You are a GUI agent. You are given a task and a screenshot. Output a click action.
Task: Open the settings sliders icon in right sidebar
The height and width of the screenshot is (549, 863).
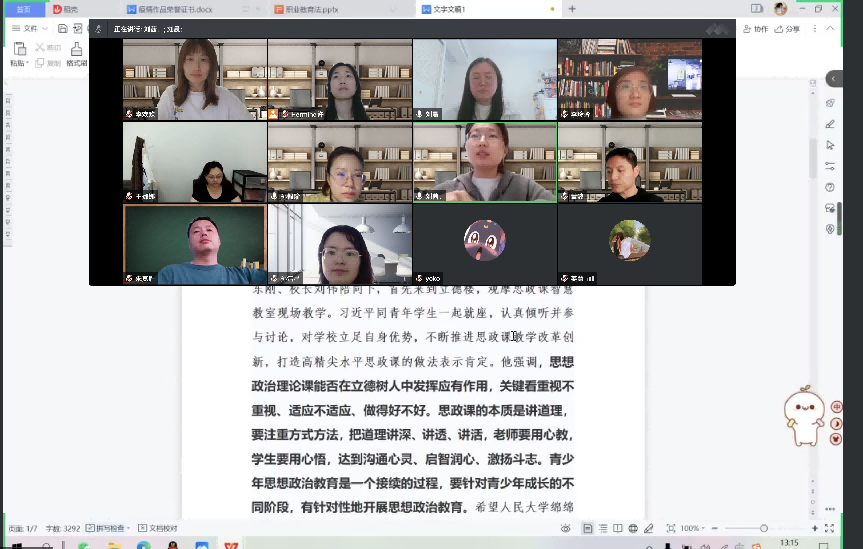click(830, 166)
